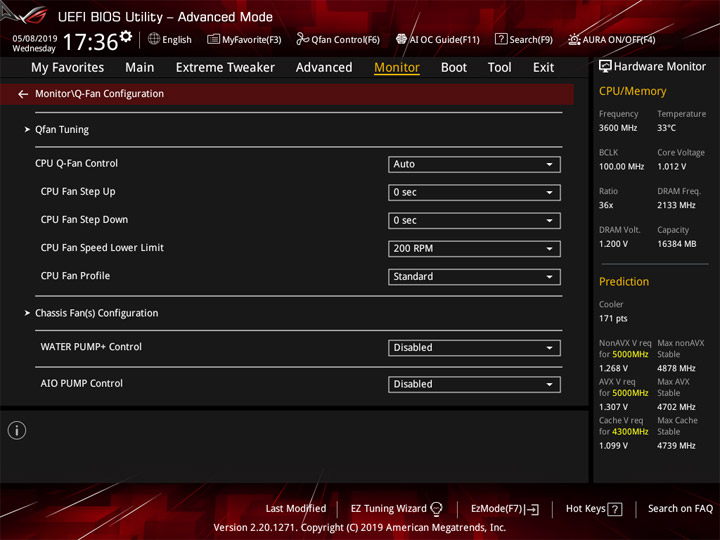Click the EZ Tuning Wizard lightbulb icon
Screen dimensions: 720x540
[x=436, y=509]
